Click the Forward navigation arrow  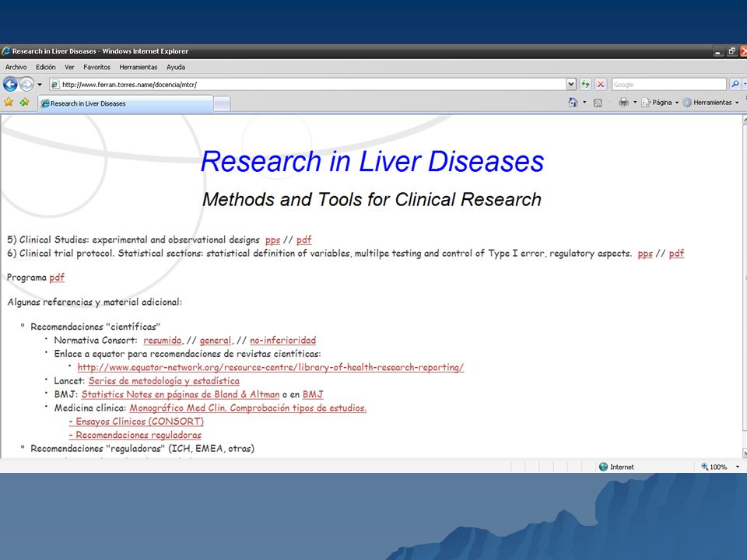(x=27, y=84)
